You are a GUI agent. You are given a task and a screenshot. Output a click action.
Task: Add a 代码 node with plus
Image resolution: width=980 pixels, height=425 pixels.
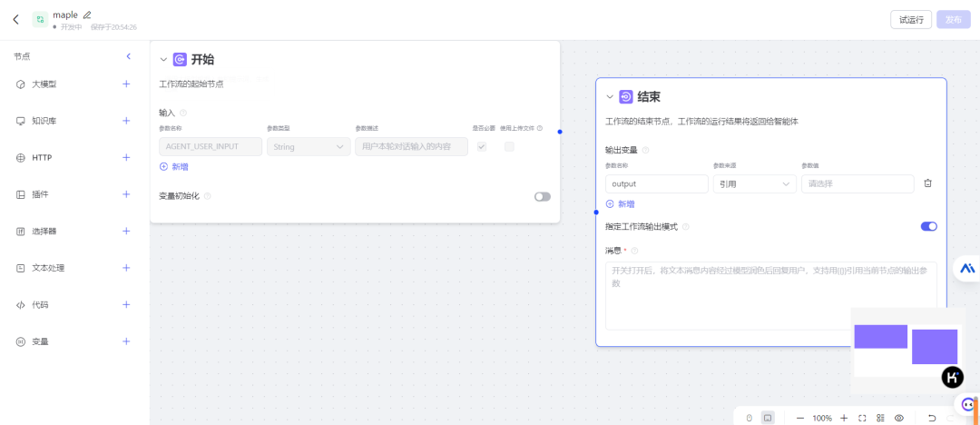coord(126,305)
